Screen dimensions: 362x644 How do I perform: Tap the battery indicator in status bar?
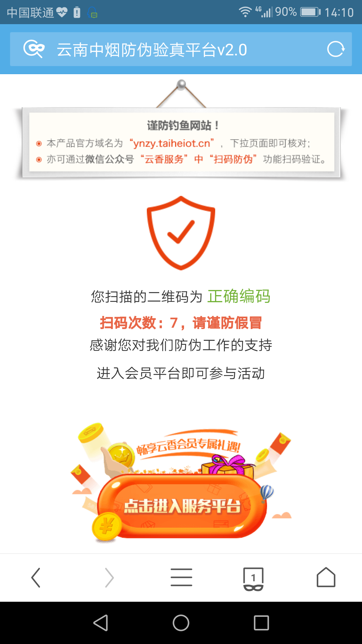[x=310, y=12]
